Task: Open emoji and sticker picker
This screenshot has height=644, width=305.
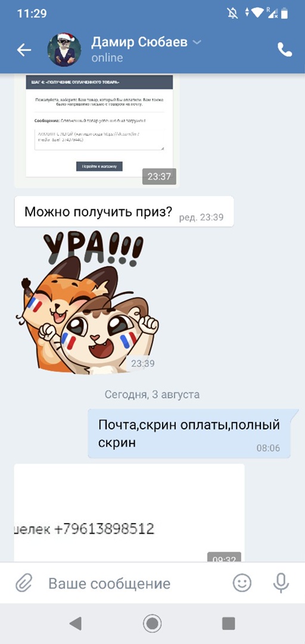Action: [x=242, y=583]
